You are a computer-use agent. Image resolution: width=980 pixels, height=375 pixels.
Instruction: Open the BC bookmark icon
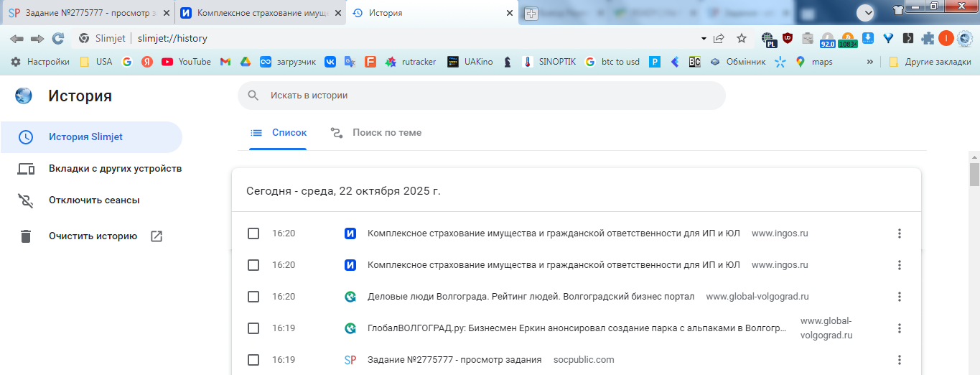pos(694,62)
